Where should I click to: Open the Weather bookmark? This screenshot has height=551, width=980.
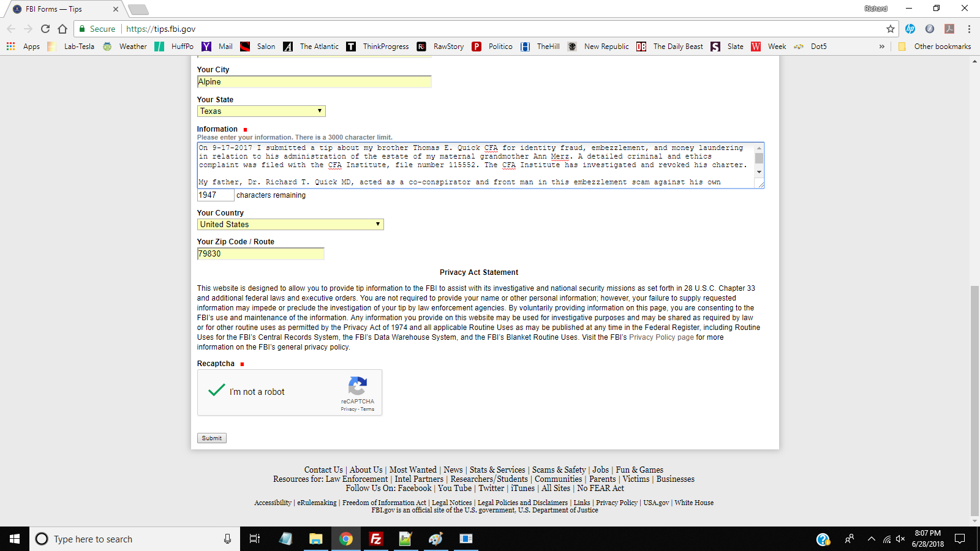point(125,47)
